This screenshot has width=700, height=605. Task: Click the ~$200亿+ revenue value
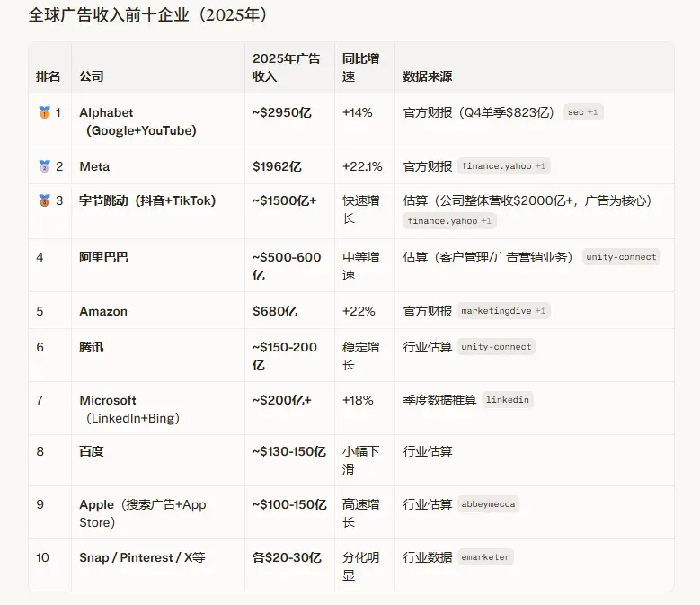[x=281, y=400]
